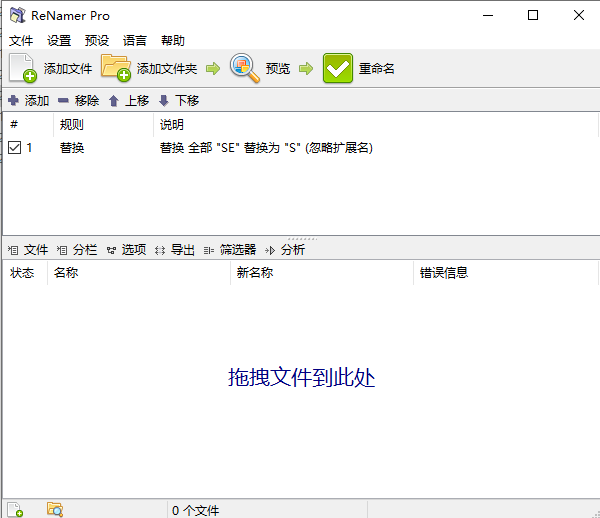Click the 拖拽文件到此处 drop area text
Image resolution: width=600 pixels, height=518 pixels.
tap(302, 378)
